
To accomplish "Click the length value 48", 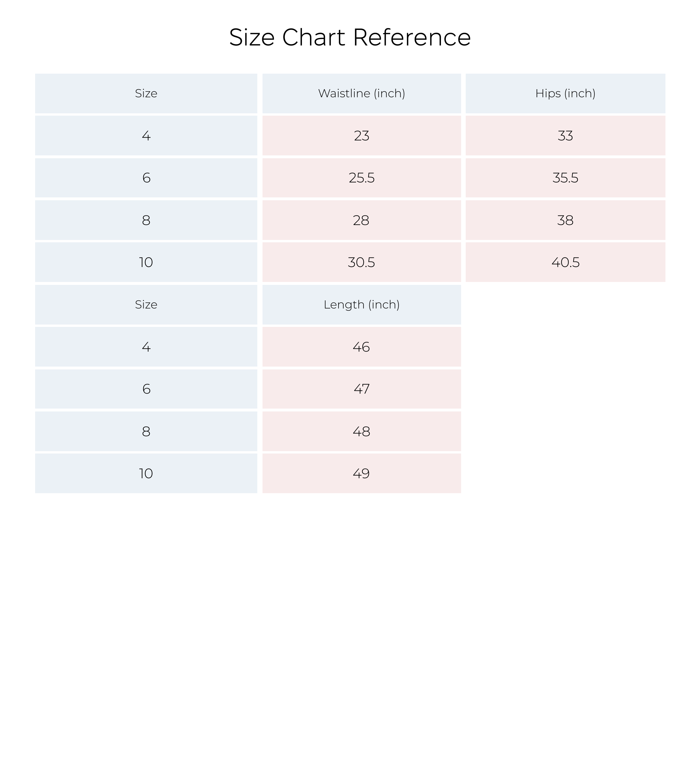I will point(362,431).
